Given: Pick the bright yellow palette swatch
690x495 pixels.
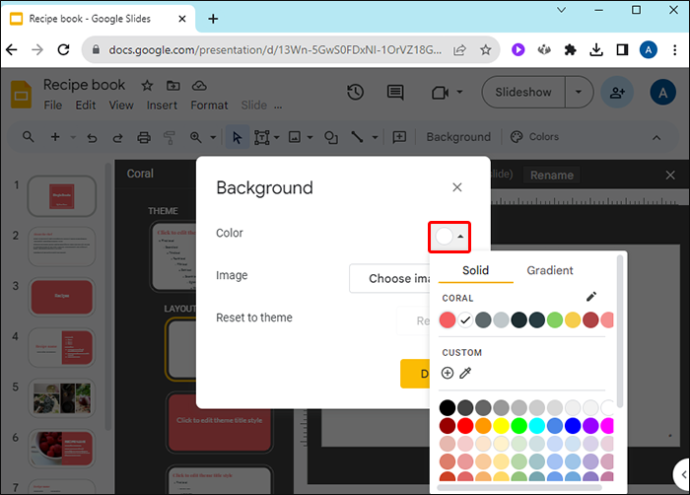Looking at the screenshot, I should (x=501, y=426).
